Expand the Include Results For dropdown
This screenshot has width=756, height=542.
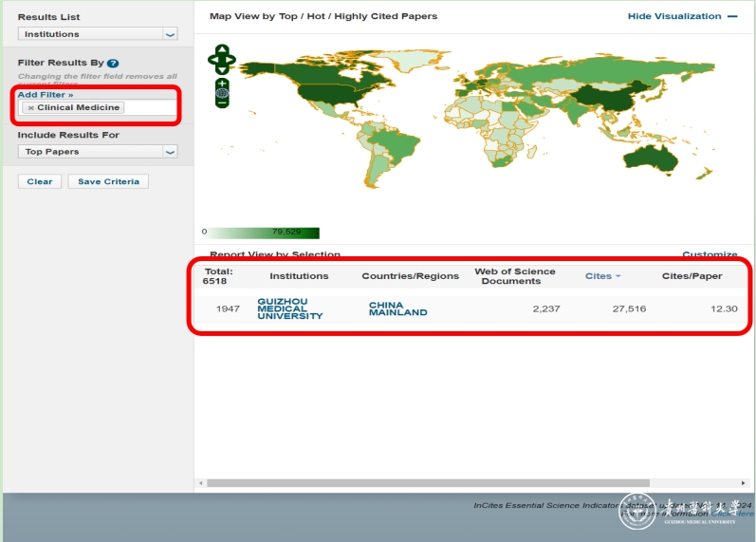[x=170, y=152]
